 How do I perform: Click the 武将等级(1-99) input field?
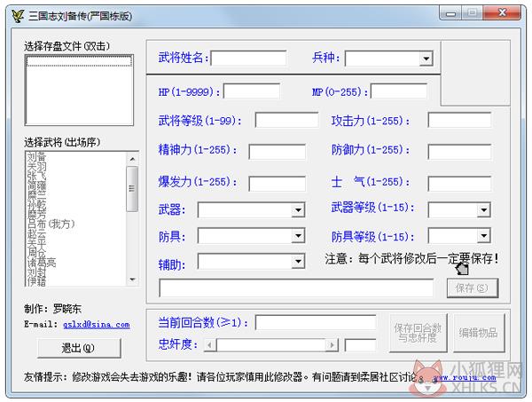(x=286, y=120)
